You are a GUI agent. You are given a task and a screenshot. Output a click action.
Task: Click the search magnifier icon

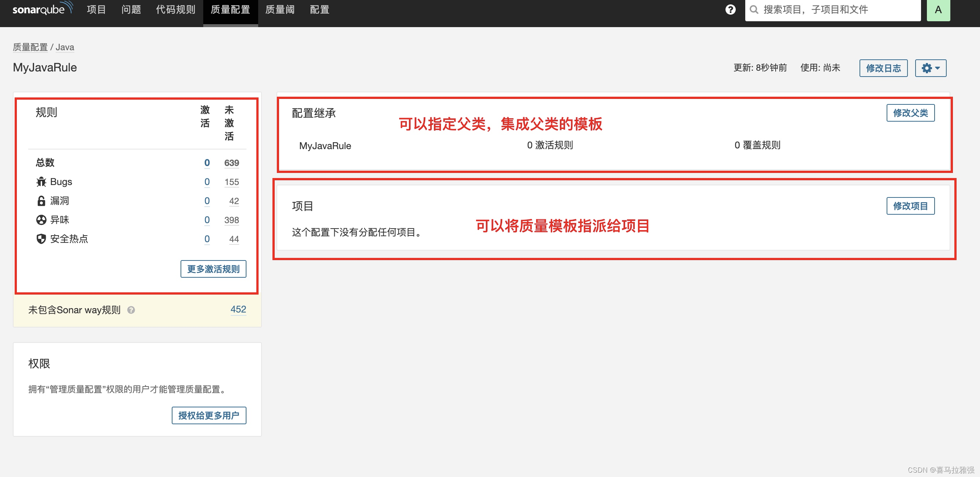[x=754, y=10]
